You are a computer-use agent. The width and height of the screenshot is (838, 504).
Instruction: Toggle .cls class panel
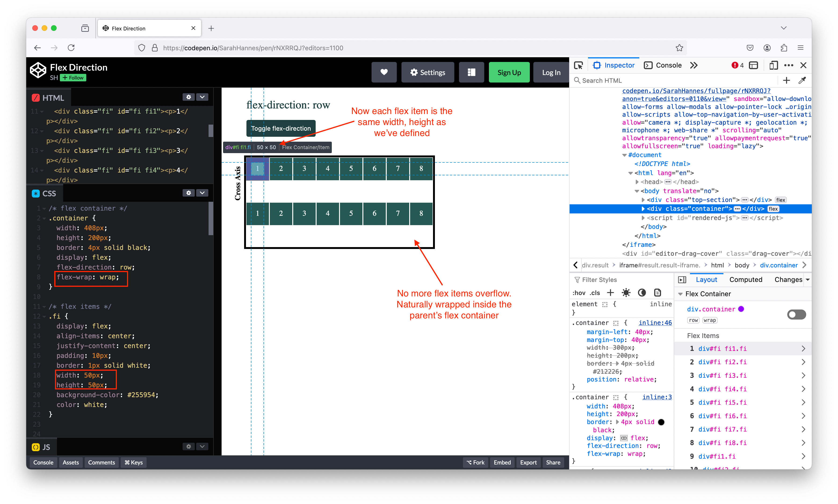(595, 293)
